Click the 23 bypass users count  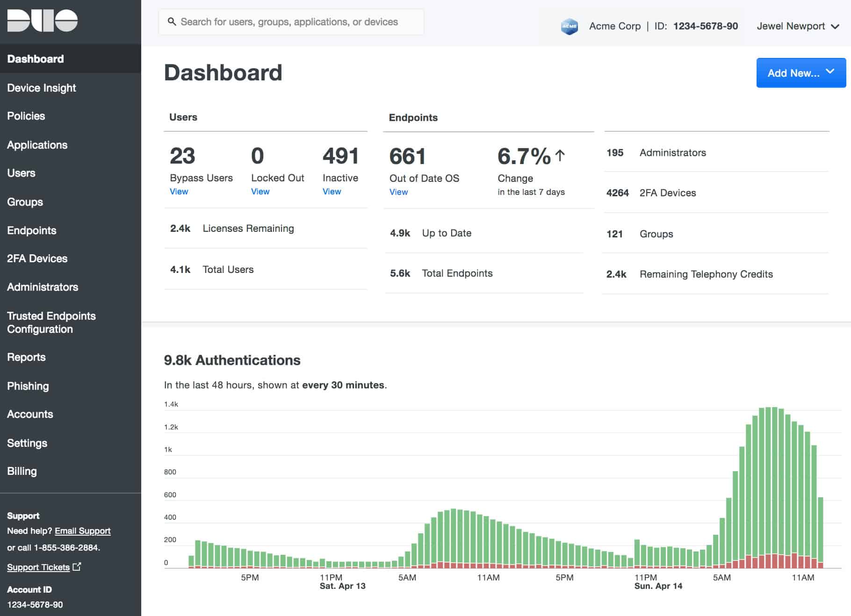point(182,156)
